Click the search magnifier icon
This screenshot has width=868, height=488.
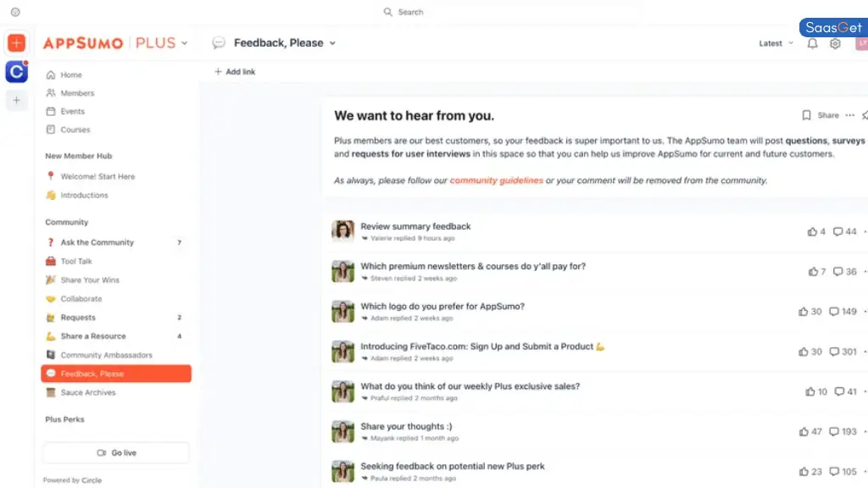pyautogui.click(x=388, y=12)
